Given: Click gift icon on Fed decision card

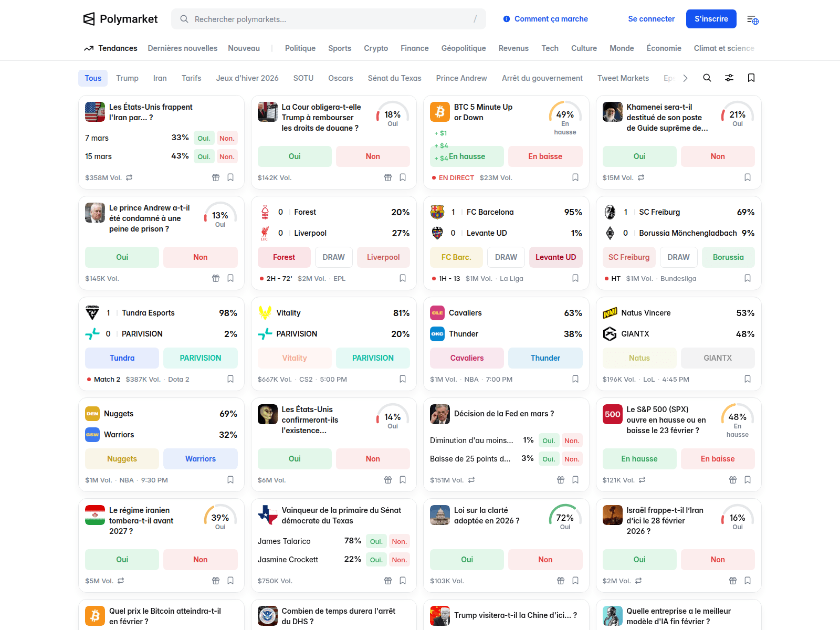Looking at the screenshot, I should (x=561, y=480).
